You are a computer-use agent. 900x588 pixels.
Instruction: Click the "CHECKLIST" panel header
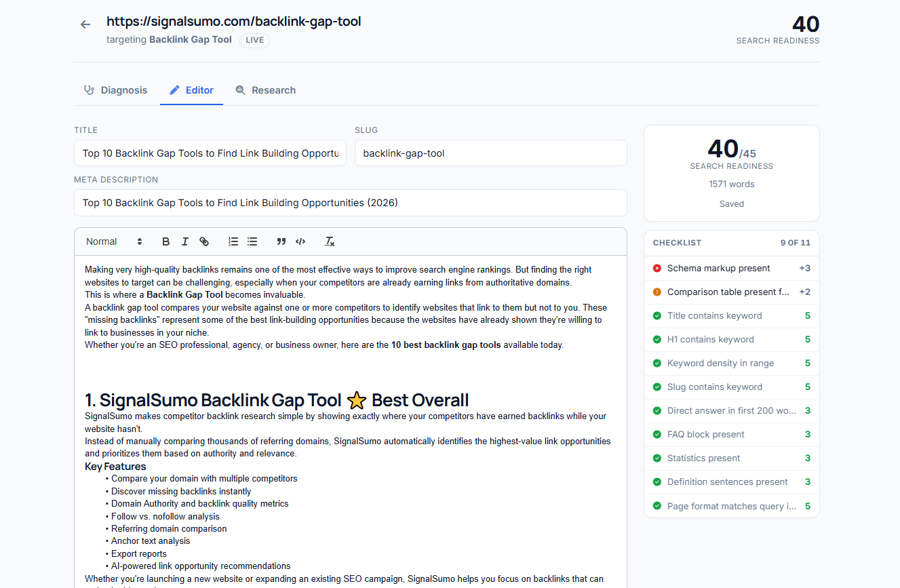pos(677,243)
